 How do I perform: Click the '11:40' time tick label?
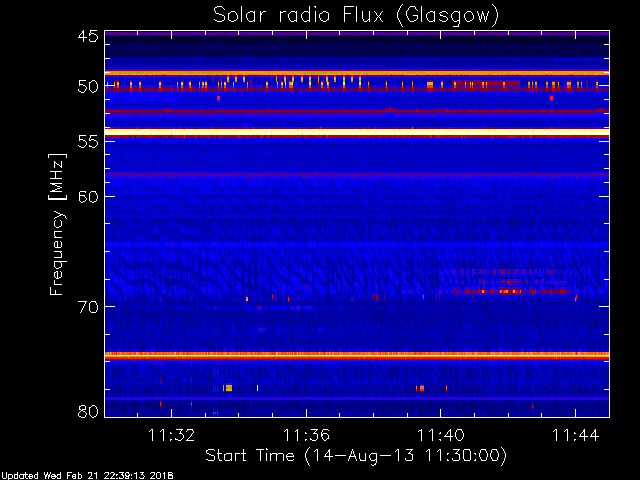[x=441, y=435]
